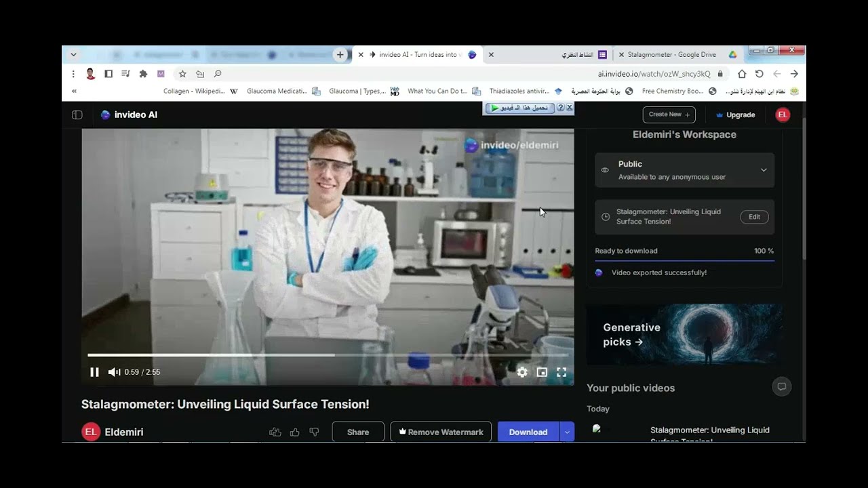Click the 0:59 / 2:55 time display

(x=142, y=372)
